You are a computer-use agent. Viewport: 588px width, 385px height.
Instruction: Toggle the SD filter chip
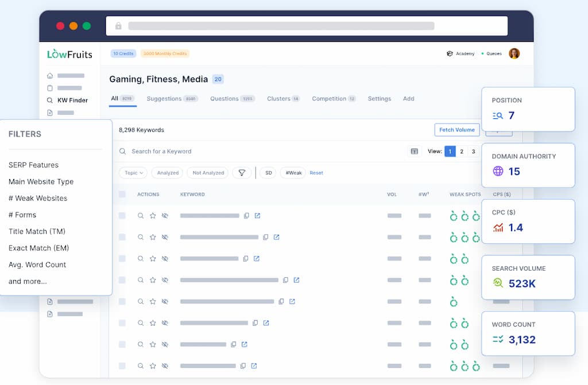click(269, 173)
